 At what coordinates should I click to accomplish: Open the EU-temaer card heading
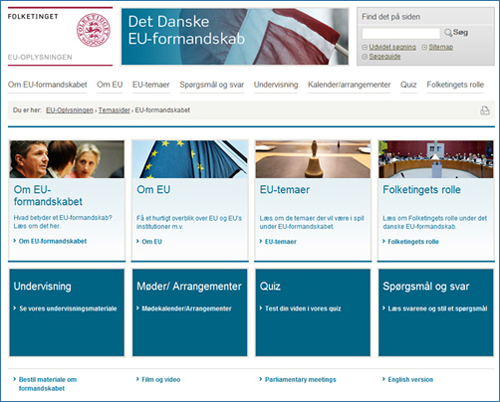(285, 190)
